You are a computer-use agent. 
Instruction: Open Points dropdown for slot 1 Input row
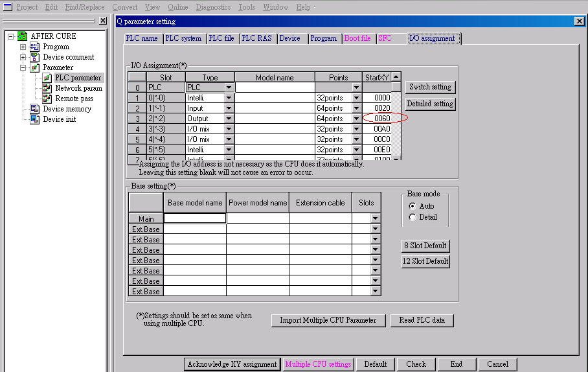pyautogui.click(x=356, y=108)
